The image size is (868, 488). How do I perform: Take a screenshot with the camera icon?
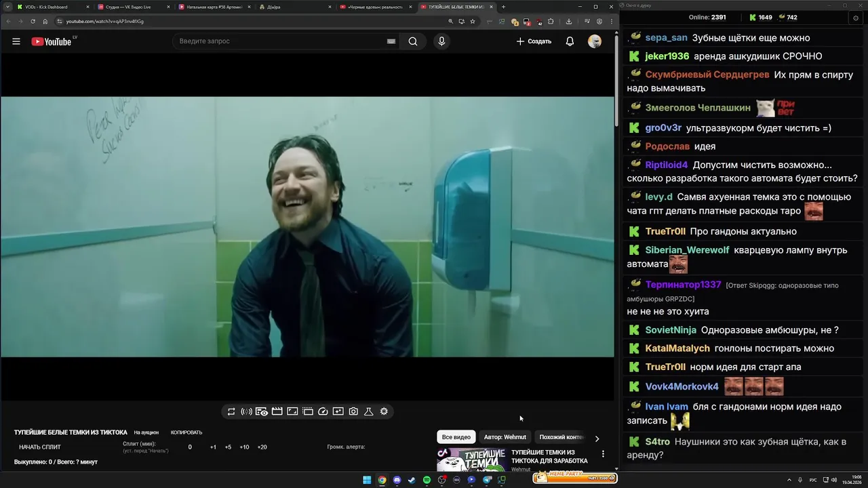(353, 411)
